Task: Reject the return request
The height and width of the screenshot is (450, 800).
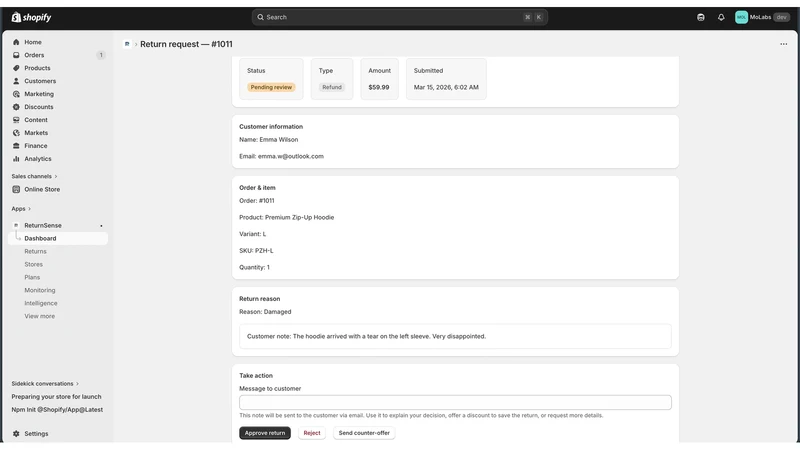Action: [312, 433]
